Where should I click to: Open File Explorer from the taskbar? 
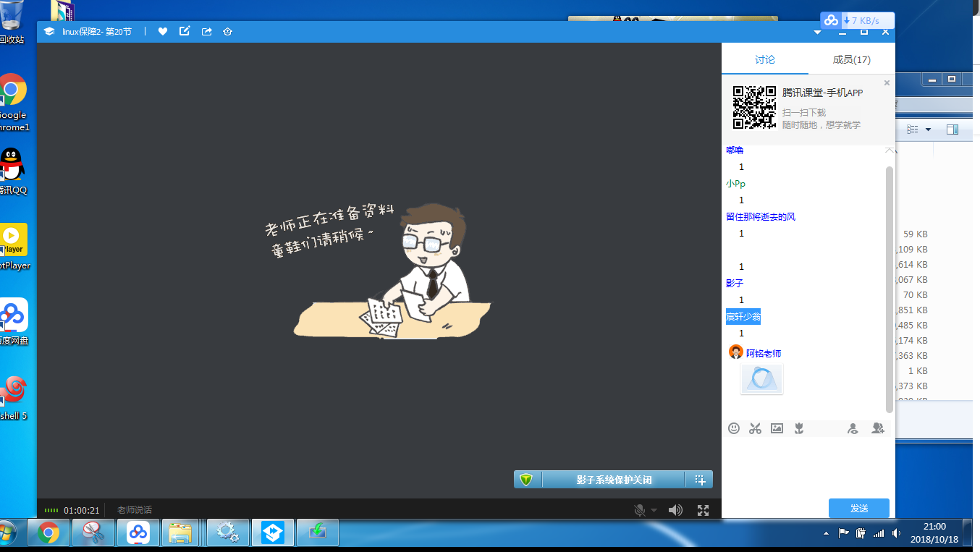click(x=180, y=534)
